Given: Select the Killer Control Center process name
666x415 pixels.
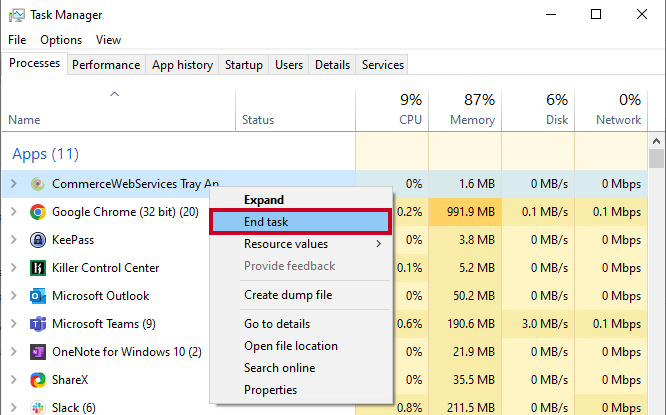Looking at the screenshot, I should coord(105,268).
